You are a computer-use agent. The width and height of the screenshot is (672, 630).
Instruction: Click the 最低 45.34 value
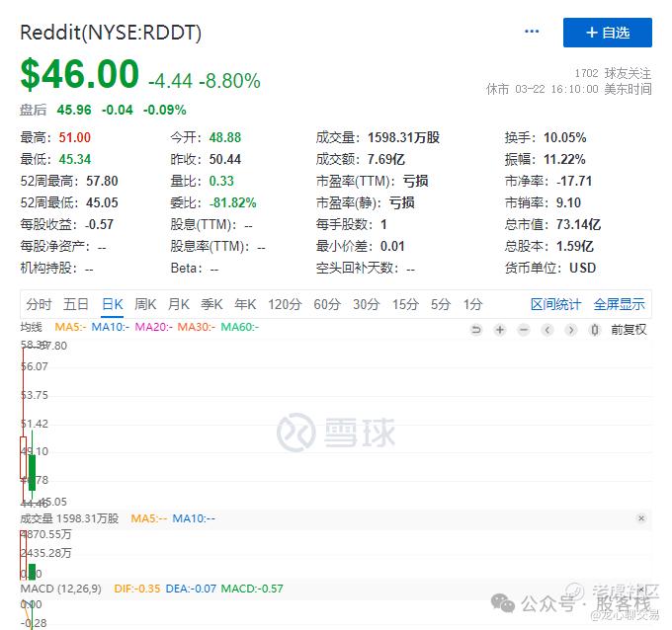click(74, 159)
